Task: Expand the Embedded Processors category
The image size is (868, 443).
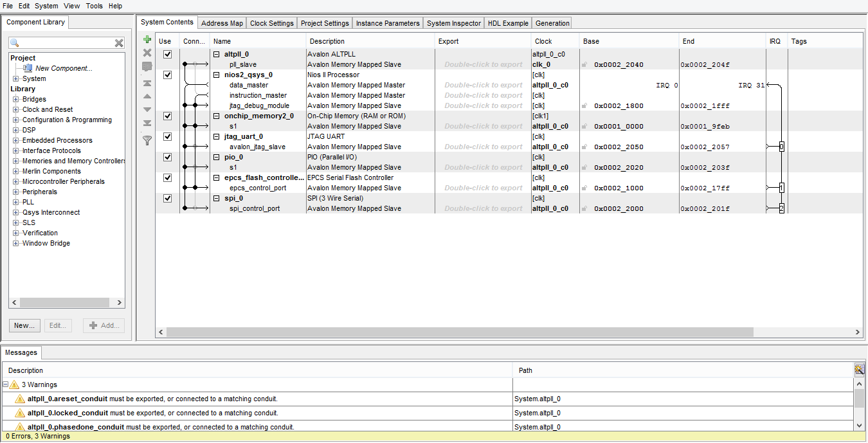Action: tap(16, 140)
